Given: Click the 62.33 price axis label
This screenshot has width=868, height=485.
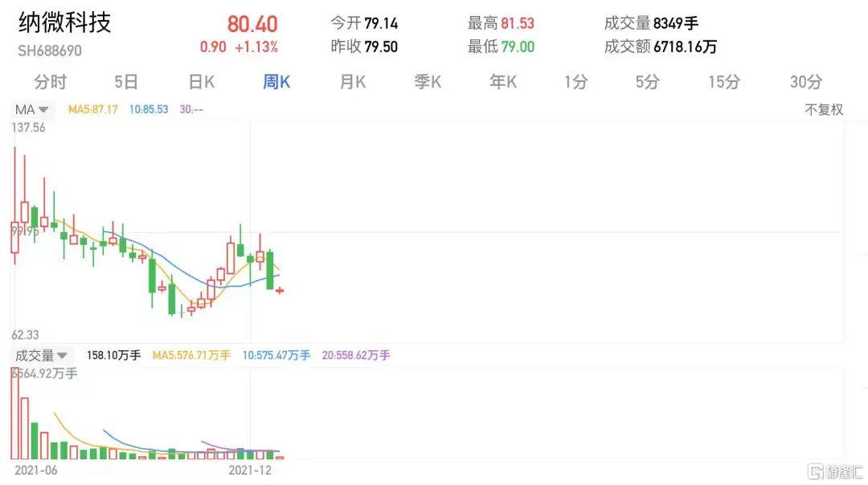Looking at the screenshot, I should coord(26,335).
